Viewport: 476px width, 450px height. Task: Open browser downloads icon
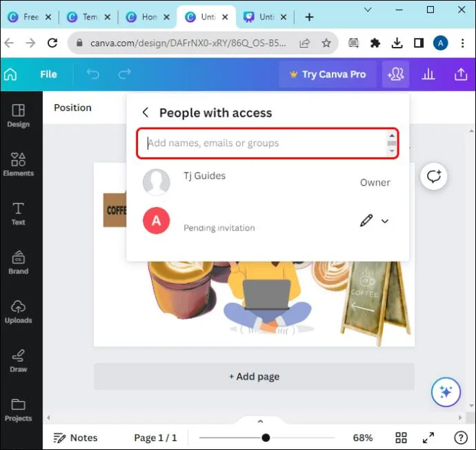(397, 43)
